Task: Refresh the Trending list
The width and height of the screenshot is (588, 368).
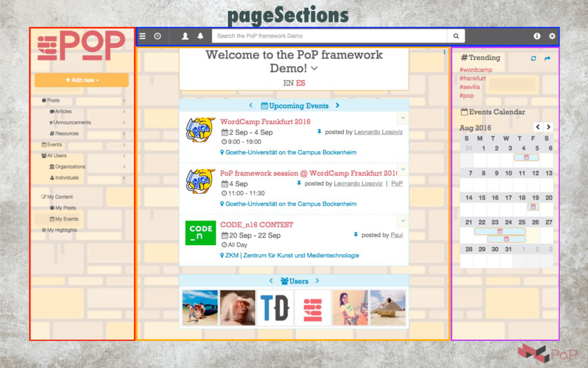Action: click(x=533, y=58)
